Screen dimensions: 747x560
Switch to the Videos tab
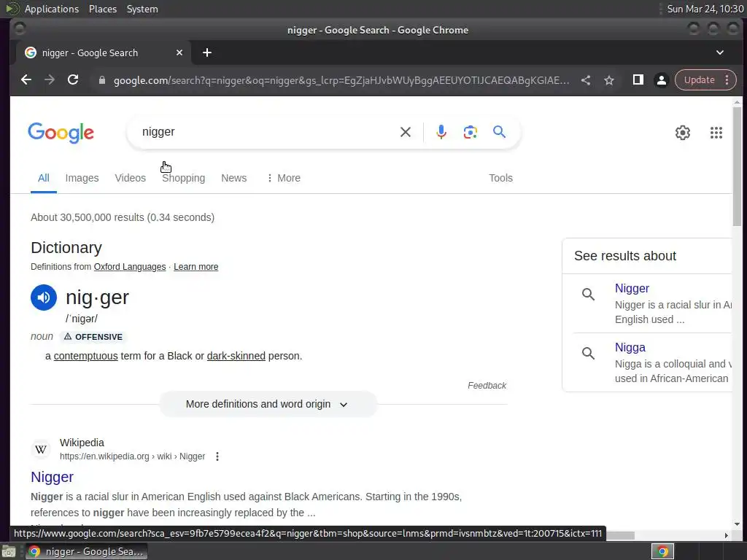click(x=130, y=178)
